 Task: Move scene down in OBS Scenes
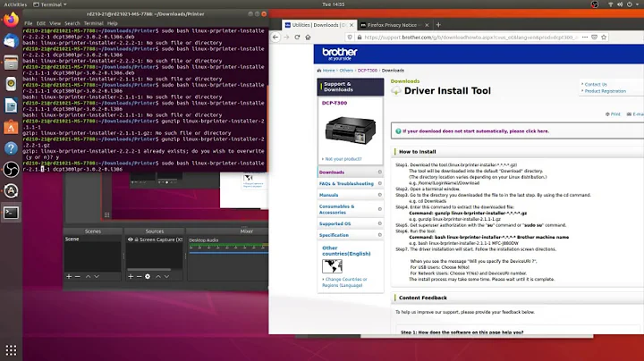click(x=97, y=276)
